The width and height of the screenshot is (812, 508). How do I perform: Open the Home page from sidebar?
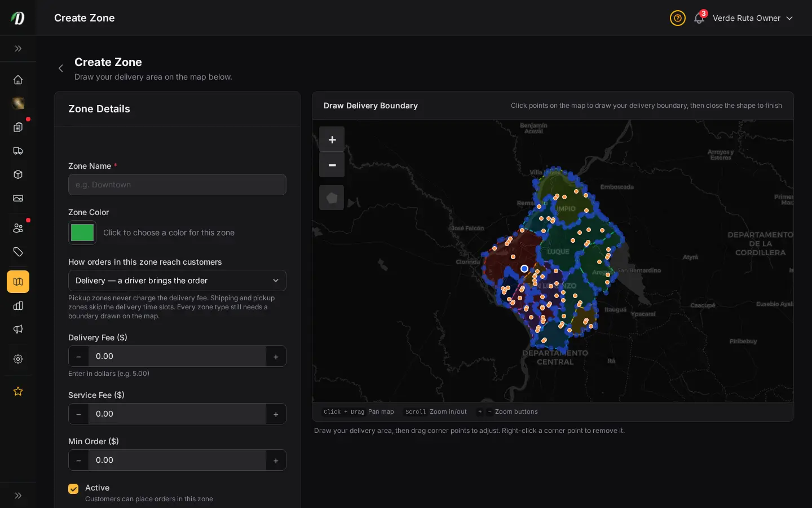coord(18,80)
